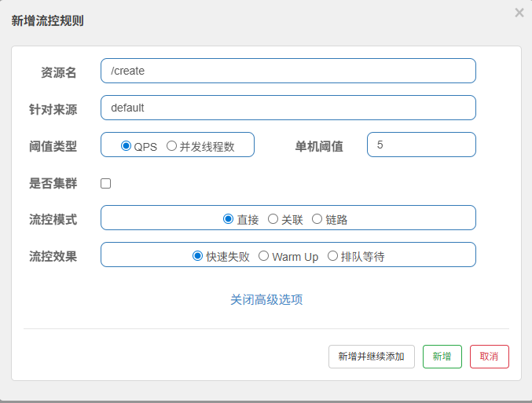This screenshot has height=403, width=532.
Task: Click the 资源名 input field containing /create
Action: tap(288, 71)
